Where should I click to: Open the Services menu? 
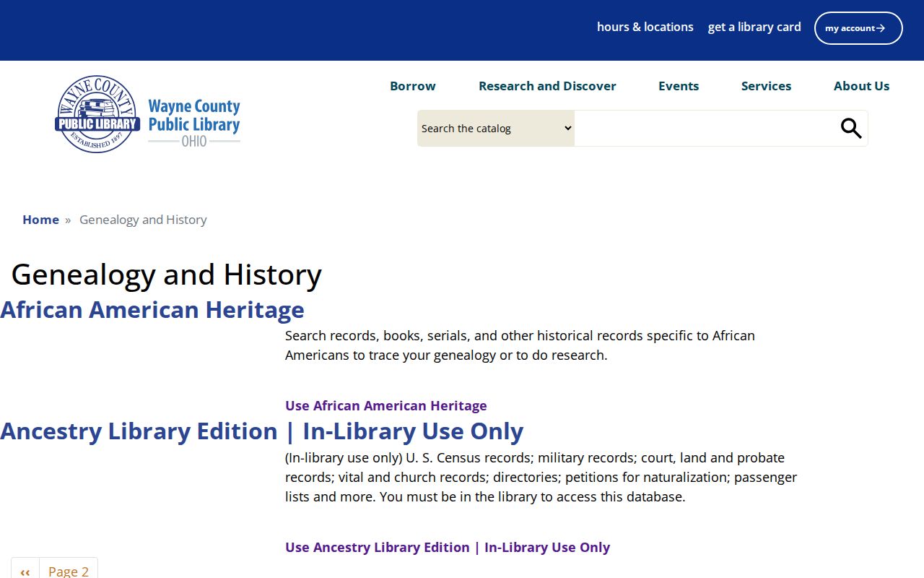tap(766, 86)
